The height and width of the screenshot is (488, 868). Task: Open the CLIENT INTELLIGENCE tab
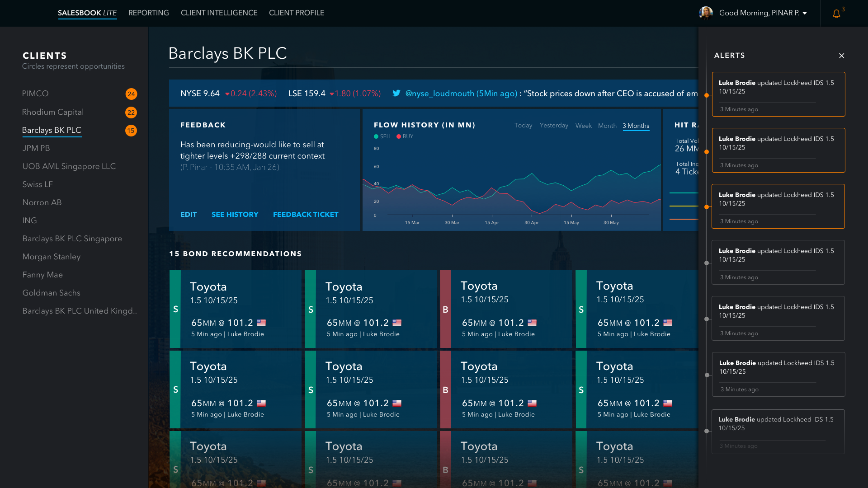[219, 13]
